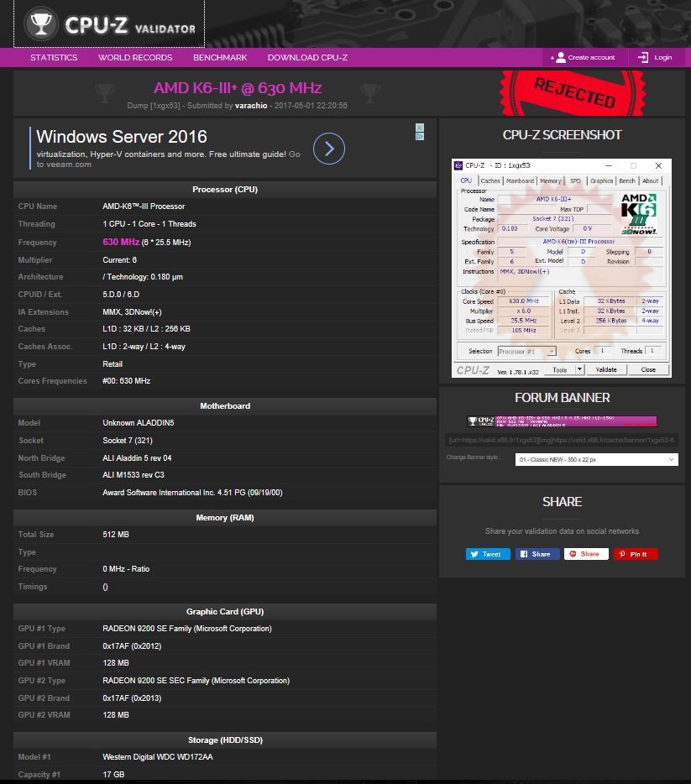This screenshot has width=691, height=784.
Task: Click the REJECTED stamp badge
Action: 573,93
